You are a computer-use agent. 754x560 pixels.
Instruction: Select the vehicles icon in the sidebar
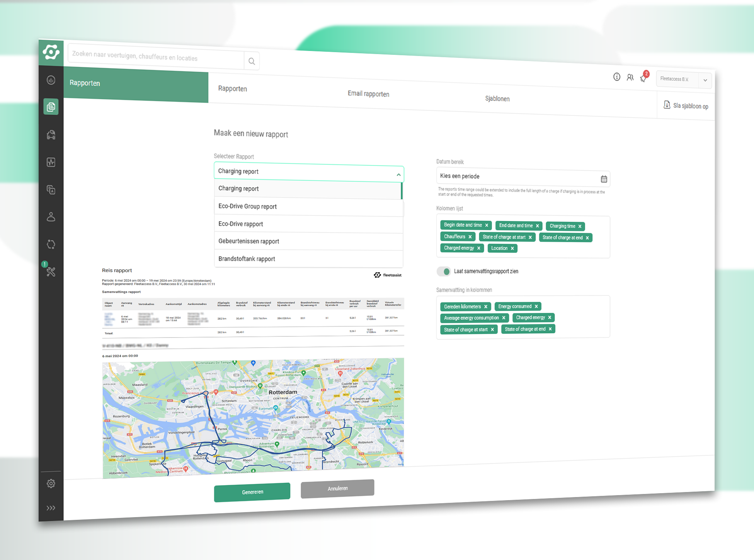[x=51, y=135]
